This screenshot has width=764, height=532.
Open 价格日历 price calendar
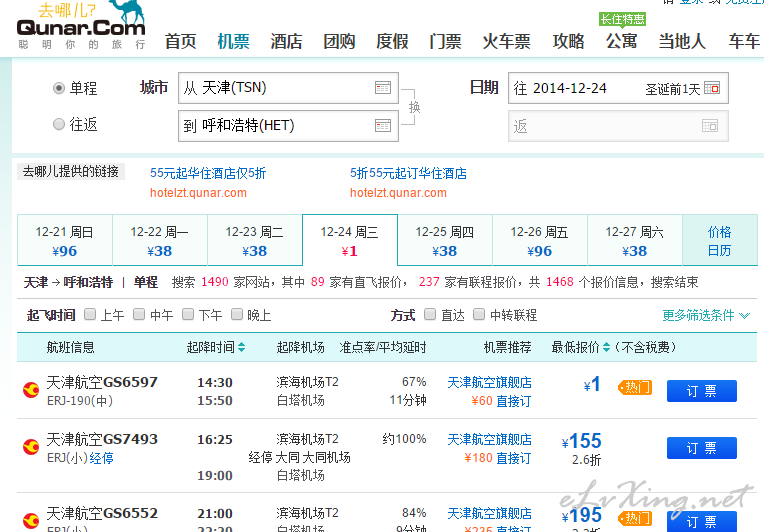coord(720,241)
